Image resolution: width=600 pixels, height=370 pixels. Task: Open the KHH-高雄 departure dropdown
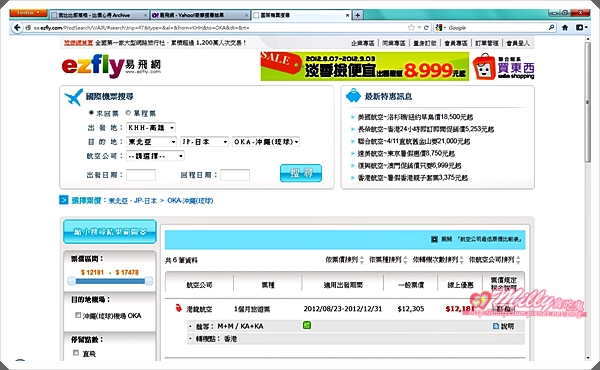coord(151,127)
